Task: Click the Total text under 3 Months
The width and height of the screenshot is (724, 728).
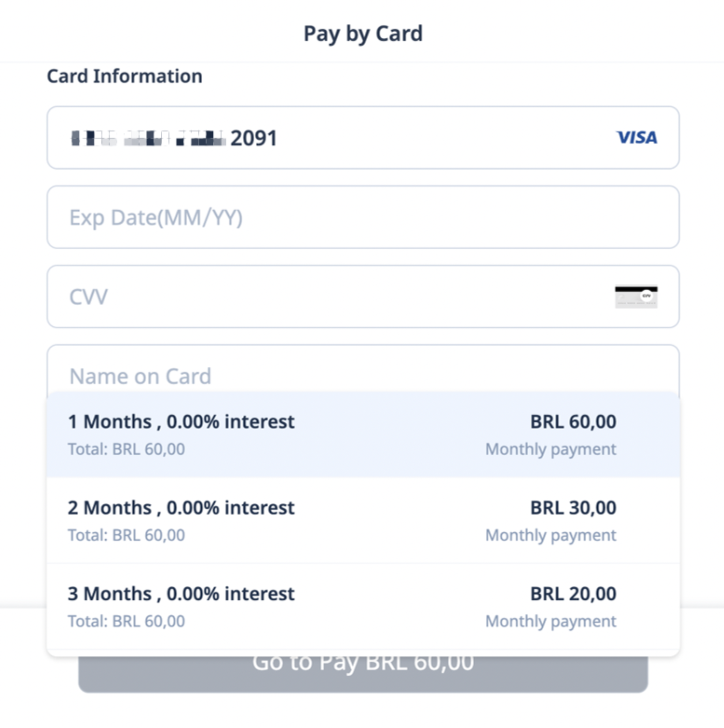Action: point(126,621)
